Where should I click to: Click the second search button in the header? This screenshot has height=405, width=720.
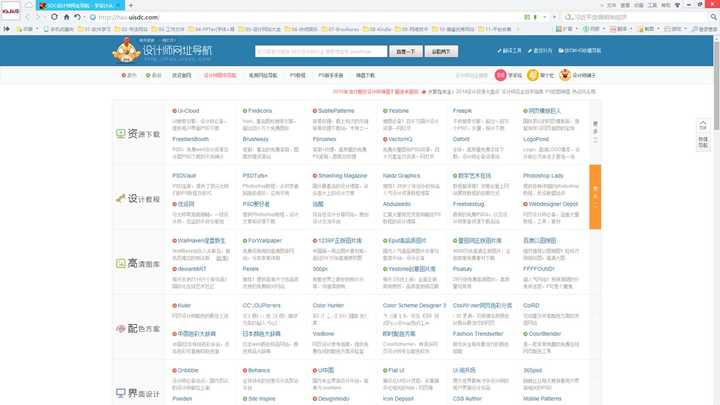441,51
